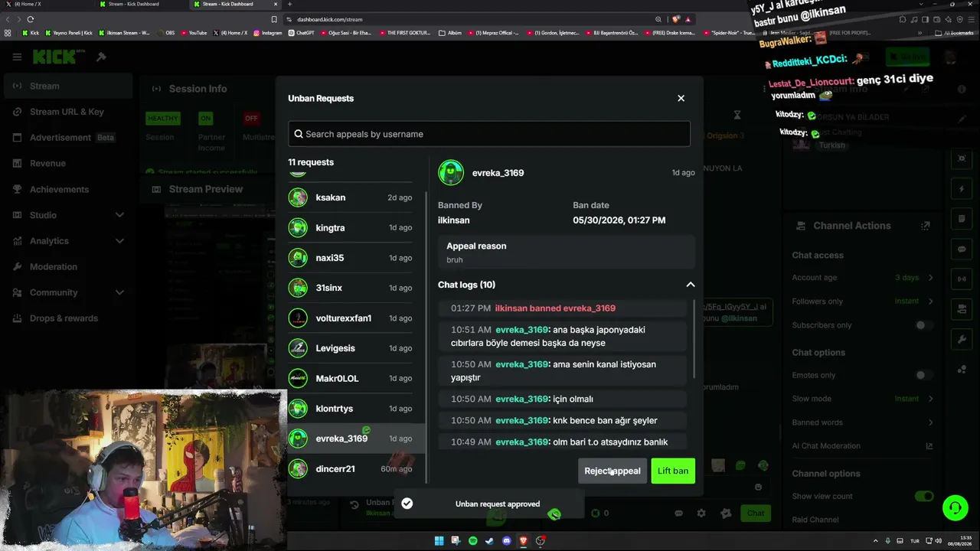The width and height of the screenshot is (980, 551).
Task: Open volturexxfan1's appeal
Action: [x=352, y=318]
